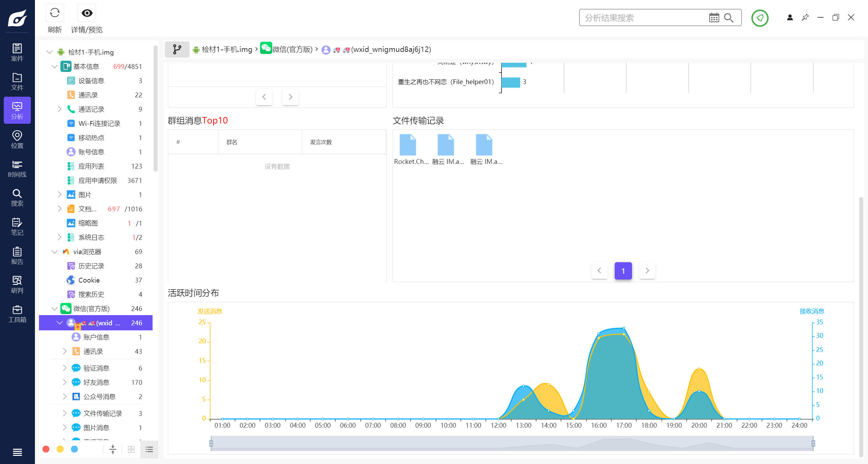The width and height of the screenshot is (868, 464).
Task: Click the green circular shield icon
Action: [x=759, y=18]
